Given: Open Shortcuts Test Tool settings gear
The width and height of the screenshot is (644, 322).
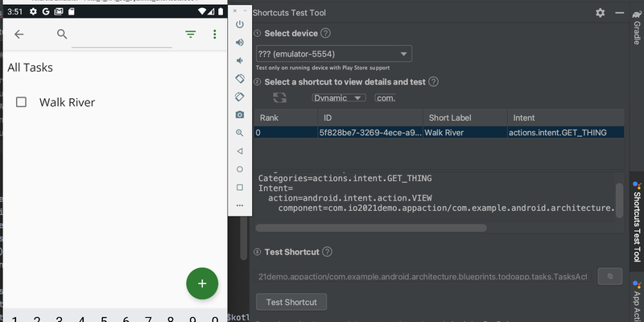Looking at the screenshot, I should click(600, 13).
